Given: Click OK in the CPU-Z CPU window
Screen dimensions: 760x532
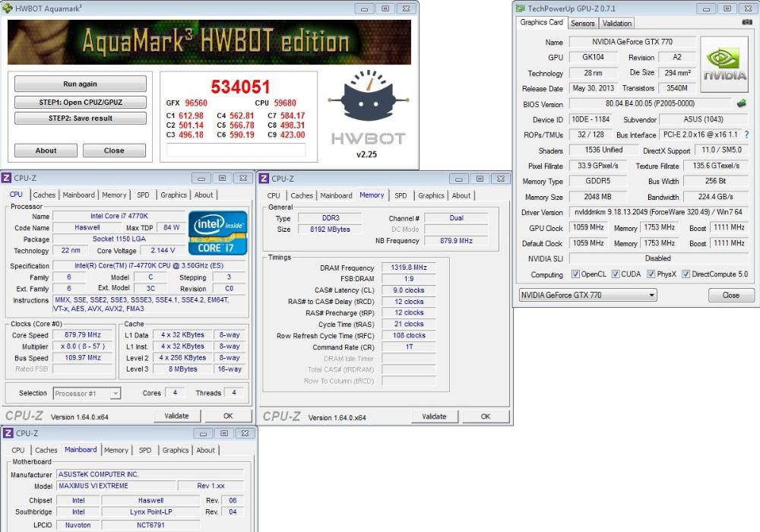Looking at the screenshot, I should [x=228, y=416].
